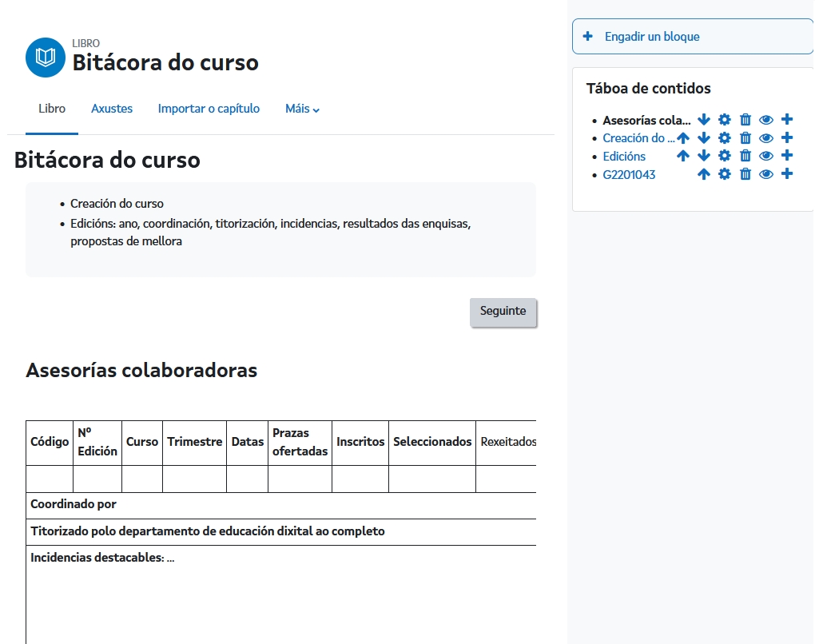Move the Asesorías colaboradoras chapter down

pyautogui.click(x=704, y=120)
